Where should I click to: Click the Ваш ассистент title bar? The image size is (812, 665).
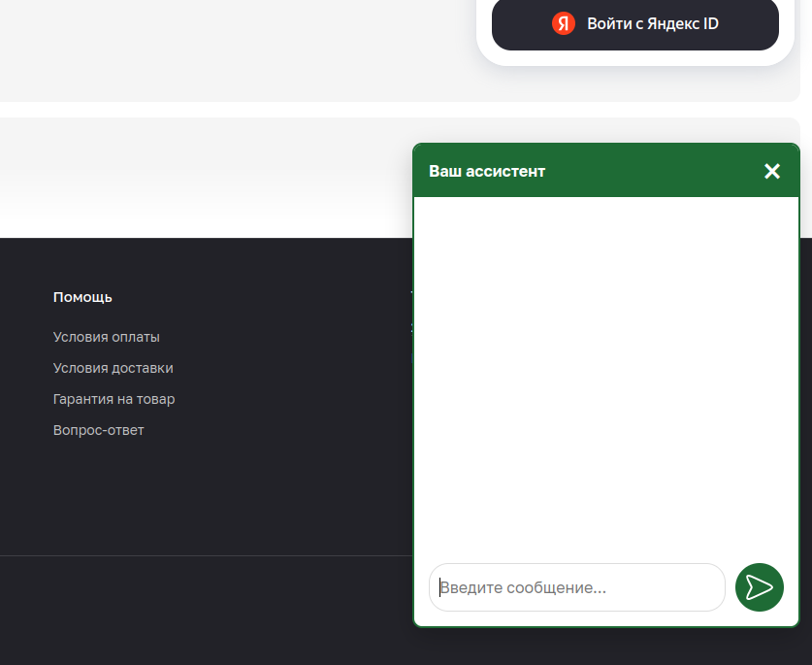pos(487,171)
